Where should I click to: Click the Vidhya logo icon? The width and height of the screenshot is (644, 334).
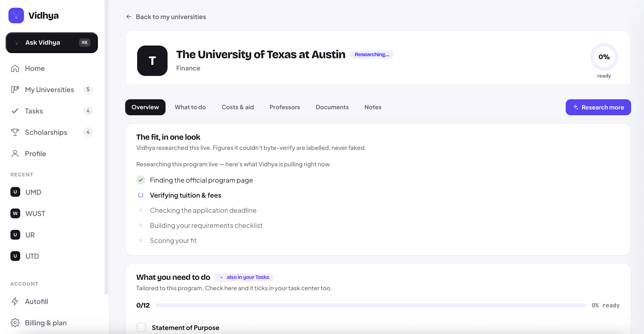click(16, 16)
